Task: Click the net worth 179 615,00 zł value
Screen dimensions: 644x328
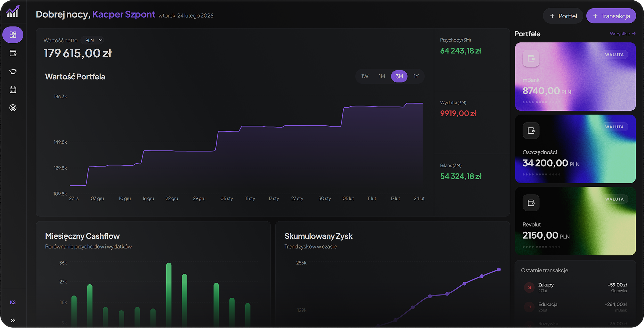Action: (78, 53)
